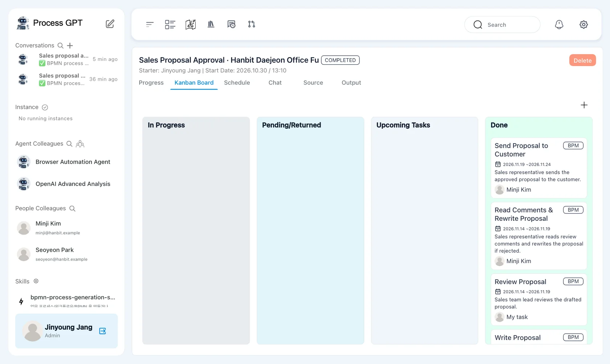This screenshot has width=610, height=364.
Task: Open Read Comments & Rewrite Proposal card
Action: coord(539,236)
